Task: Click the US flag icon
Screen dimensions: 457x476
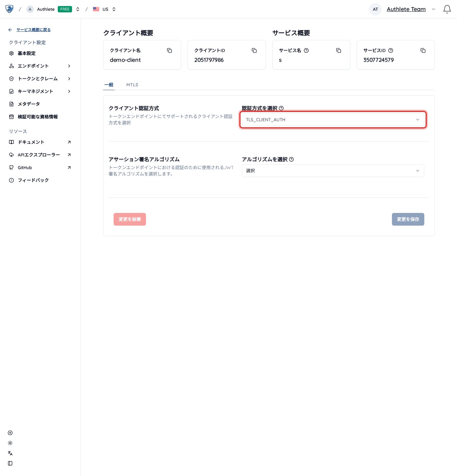Action: 96,9
